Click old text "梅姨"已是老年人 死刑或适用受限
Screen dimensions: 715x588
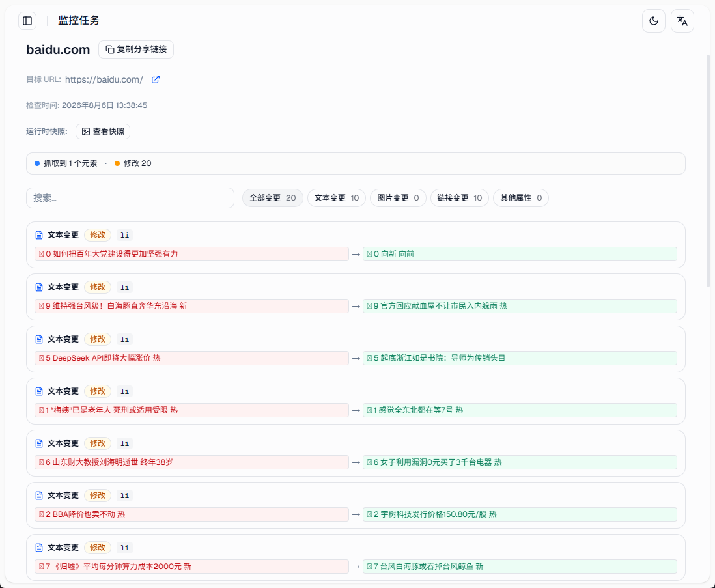[107, 410]
